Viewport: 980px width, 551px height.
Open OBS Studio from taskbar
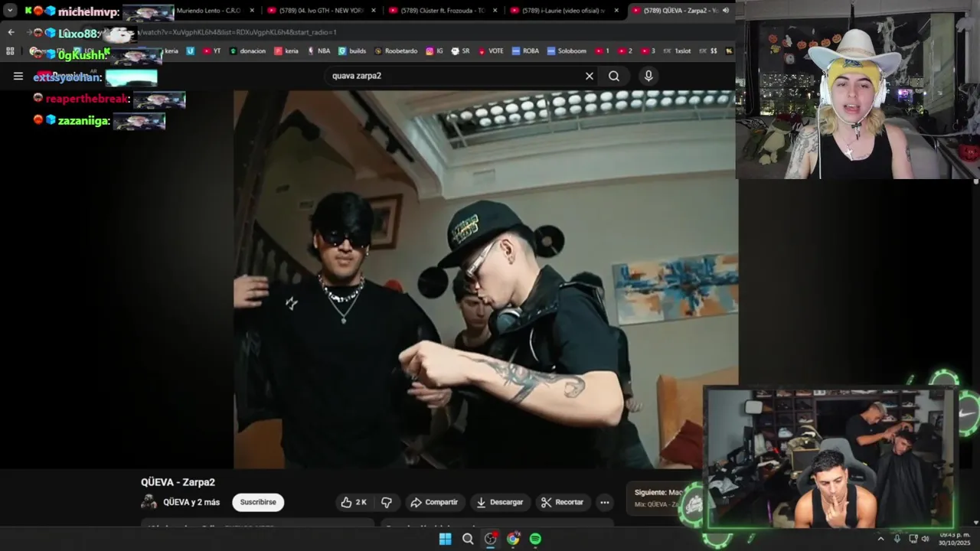(490, 539)
